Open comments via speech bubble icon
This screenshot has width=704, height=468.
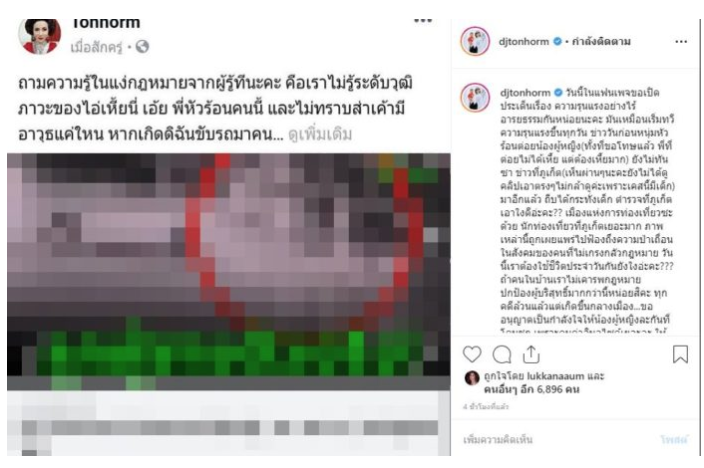[x=502, y=354]
